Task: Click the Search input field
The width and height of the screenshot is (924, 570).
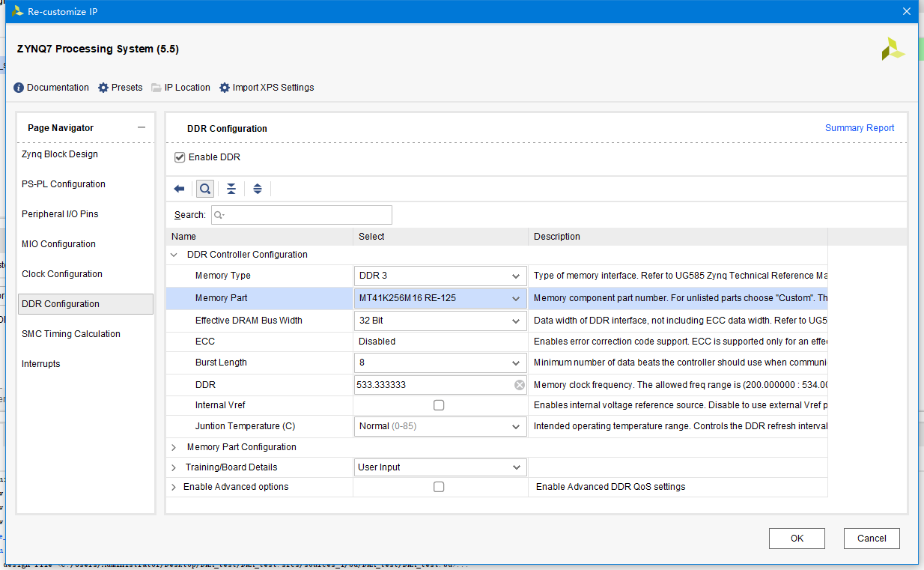Action: coord(301,215)
